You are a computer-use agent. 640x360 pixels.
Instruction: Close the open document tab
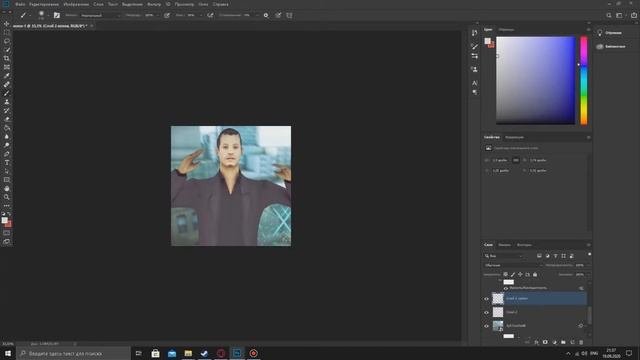[x=91, y=26]
